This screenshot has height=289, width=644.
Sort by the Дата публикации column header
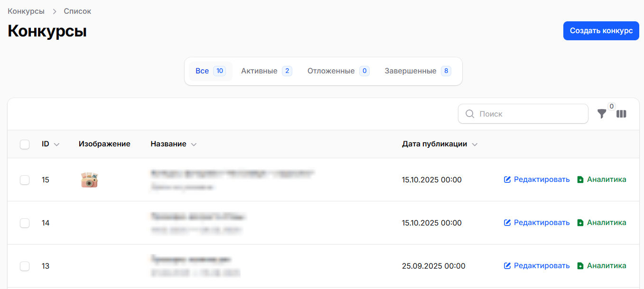pos(439,144)
